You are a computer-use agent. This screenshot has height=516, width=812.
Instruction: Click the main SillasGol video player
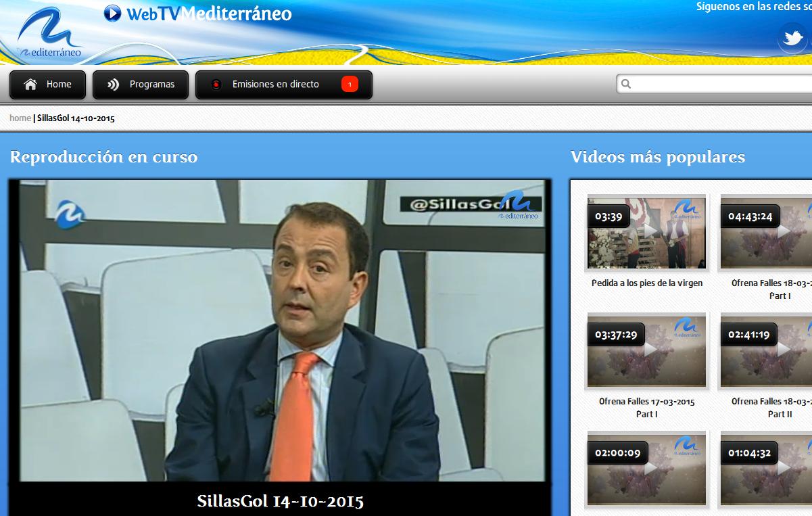point(281,331)
